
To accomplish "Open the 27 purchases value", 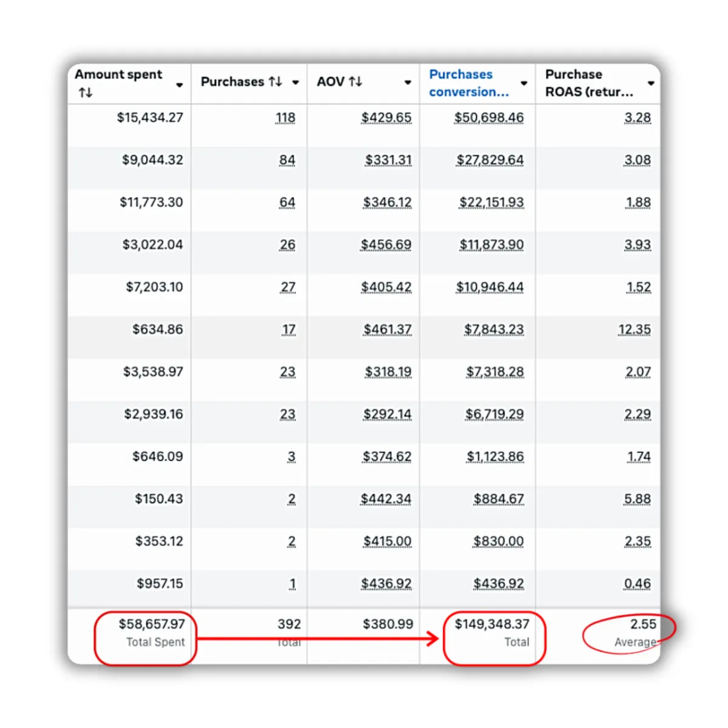I will click(x=288, y=287).
